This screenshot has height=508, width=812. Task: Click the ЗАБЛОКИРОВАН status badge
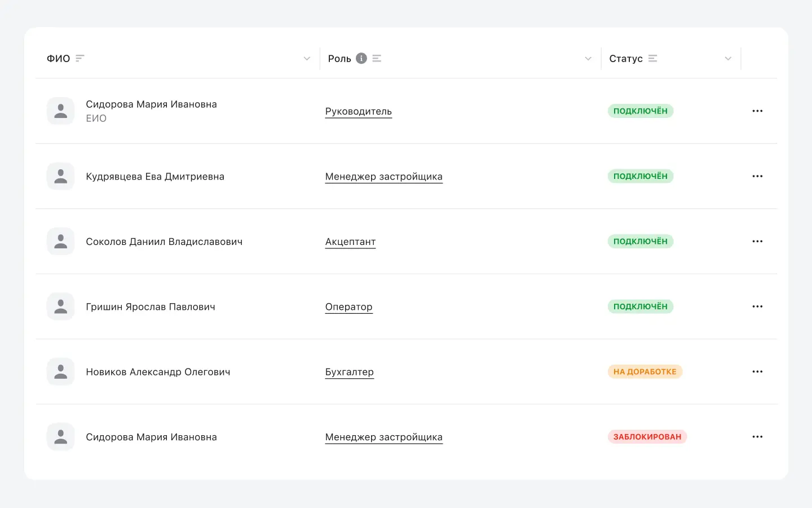coord(647,437)
